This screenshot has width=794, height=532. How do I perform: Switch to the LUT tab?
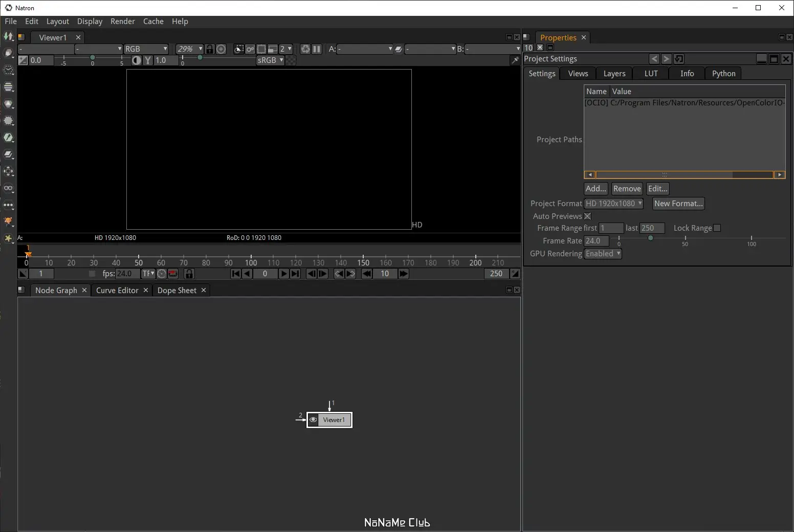coord(651,74)
